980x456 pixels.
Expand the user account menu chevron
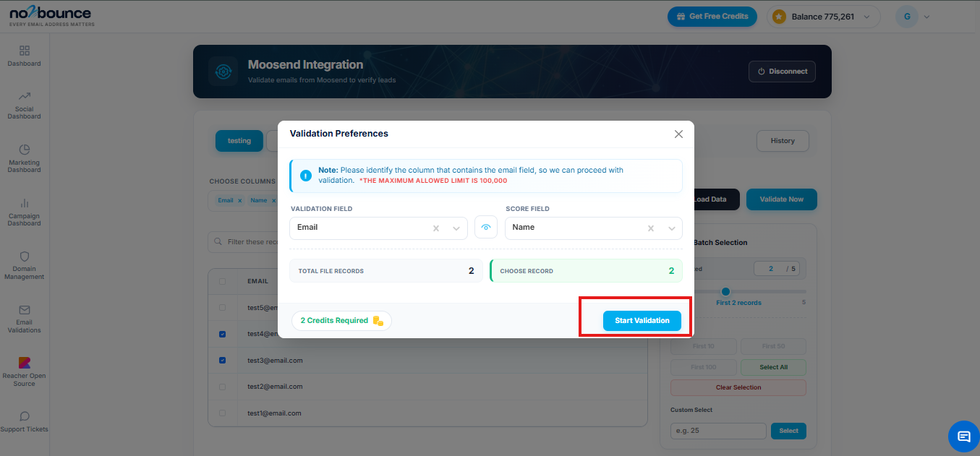[926, 17]
